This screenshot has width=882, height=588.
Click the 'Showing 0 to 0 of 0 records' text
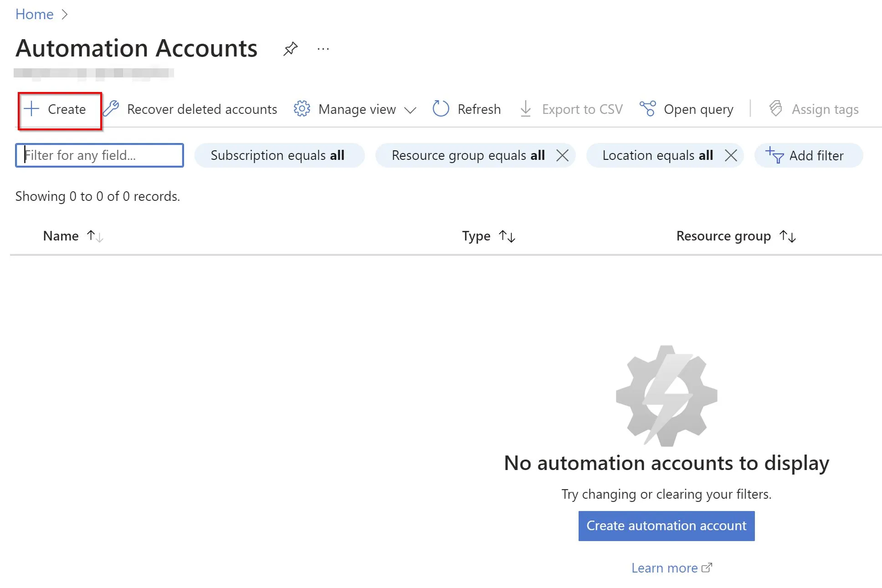(97, 196)
